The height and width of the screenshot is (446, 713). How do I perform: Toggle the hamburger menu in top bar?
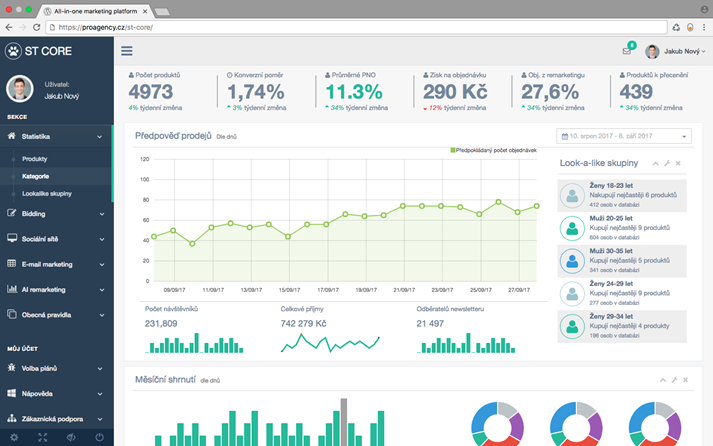tap(127, 51)
